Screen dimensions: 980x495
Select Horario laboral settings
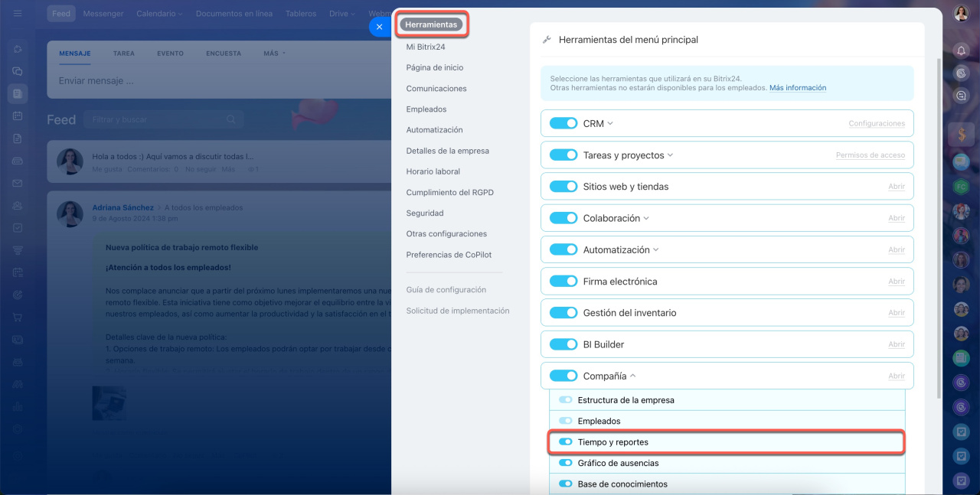[x=433, y=171]
